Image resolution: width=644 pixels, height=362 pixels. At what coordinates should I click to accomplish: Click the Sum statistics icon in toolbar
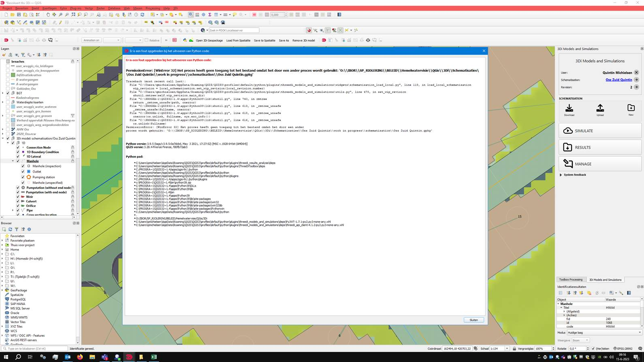(210, 15)
